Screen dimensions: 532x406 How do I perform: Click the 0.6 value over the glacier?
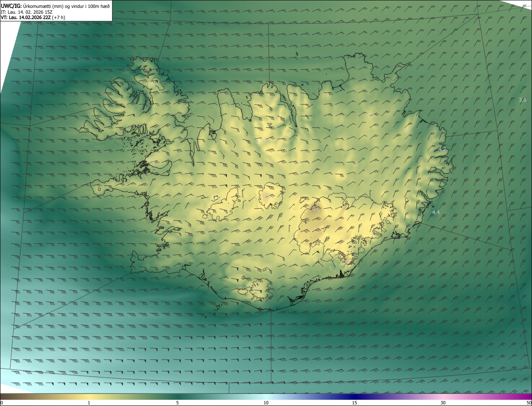[x=316, y=209]
